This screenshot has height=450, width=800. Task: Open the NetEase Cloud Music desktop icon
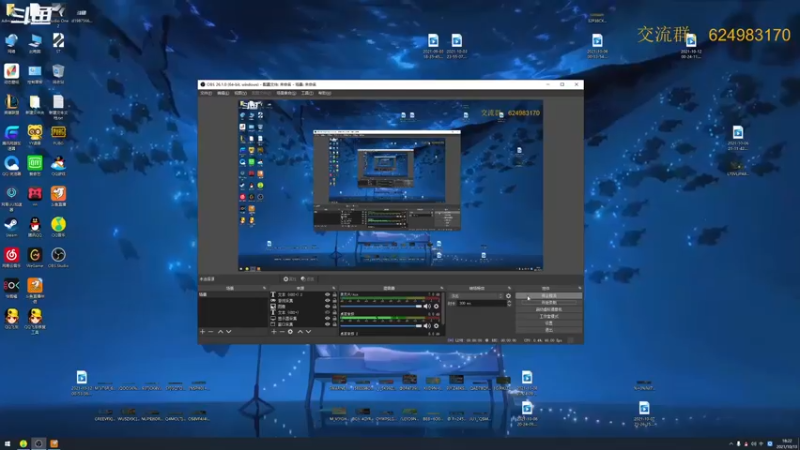pos(11,258)
